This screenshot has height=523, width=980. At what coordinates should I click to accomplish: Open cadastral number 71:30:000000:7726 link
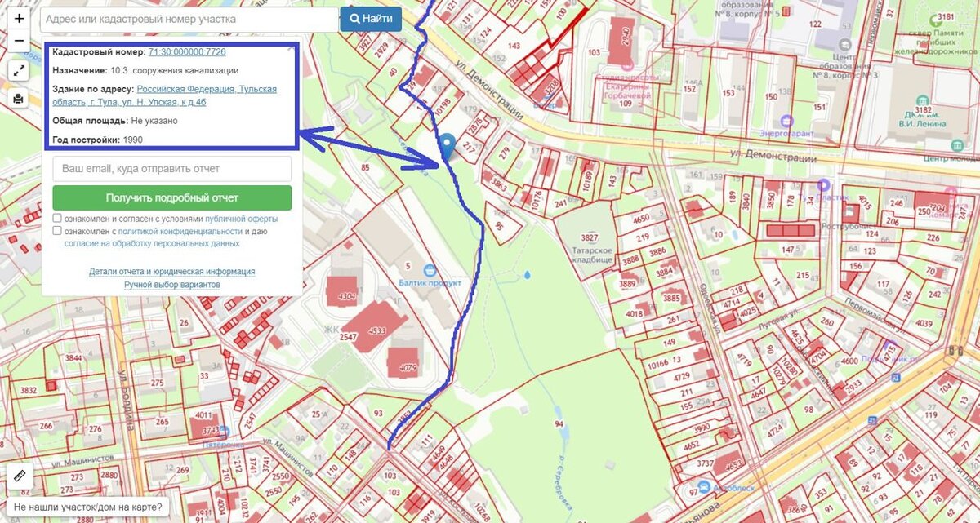(x=187, y=52)
